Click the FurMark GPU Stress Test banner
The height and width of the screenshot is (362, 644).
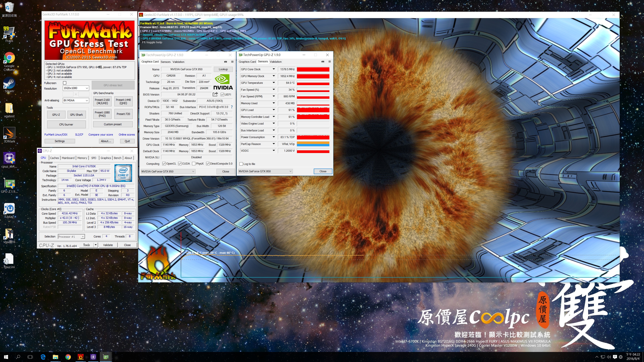(90, 40)
